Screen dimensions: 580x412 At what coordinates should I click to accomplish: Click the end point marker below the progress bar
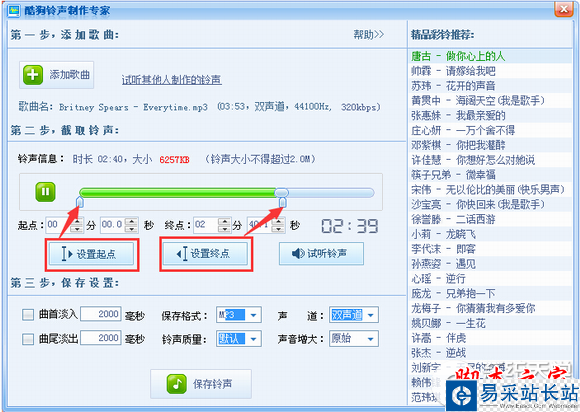tap(283, 203)
